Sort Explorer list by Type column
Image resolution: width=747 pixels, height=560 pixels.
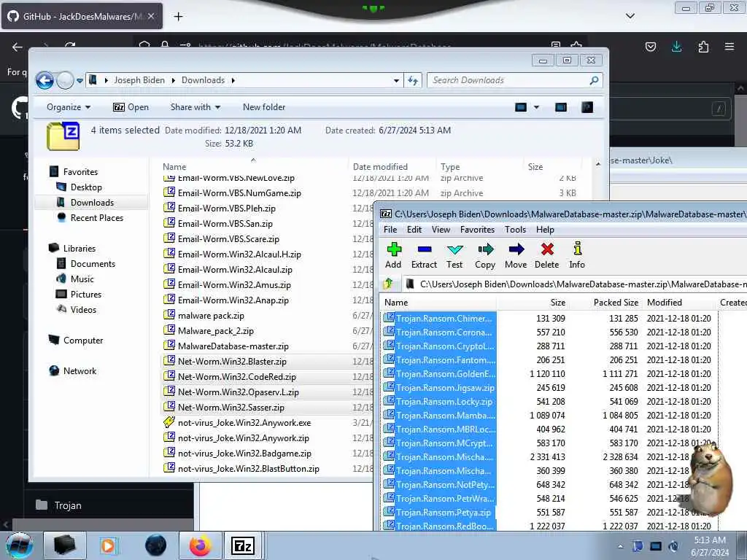coord(479,167)
